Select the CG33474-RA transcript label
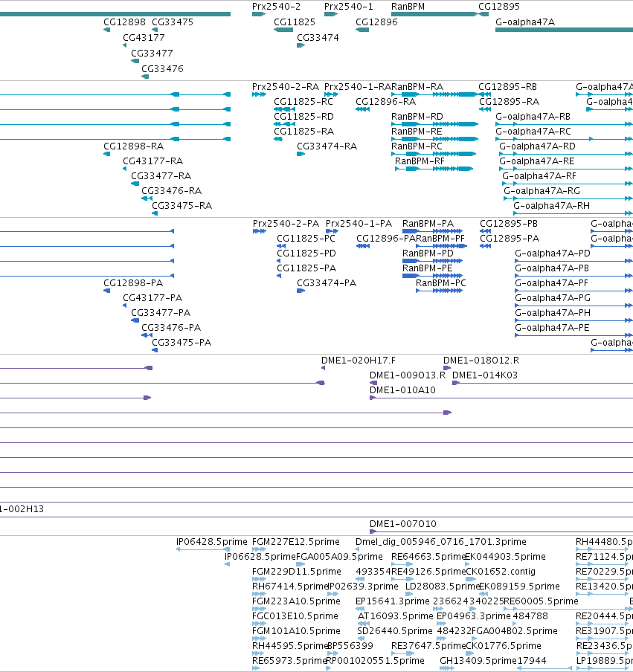This screenshot has width=633, height=672. 327,146
